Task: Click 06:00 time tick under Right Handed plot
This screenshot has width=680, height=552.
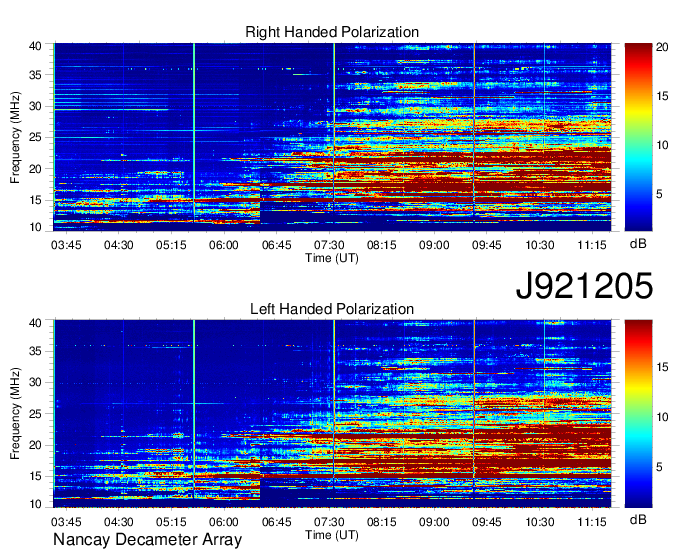Action: (224, 245)
